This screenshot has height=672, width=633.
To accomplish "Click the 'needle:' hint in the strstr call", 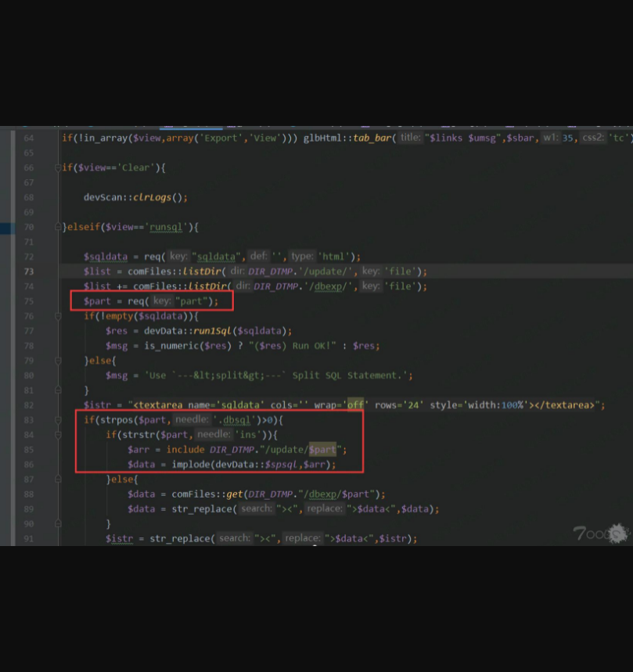I will pyautogui.click(x=213, y=435).
